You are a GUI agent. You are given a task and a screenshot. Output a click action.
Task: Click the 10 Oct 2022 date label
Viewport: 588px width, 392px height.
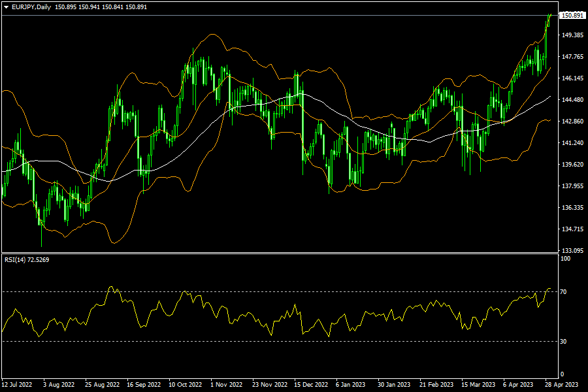[186, 385]
